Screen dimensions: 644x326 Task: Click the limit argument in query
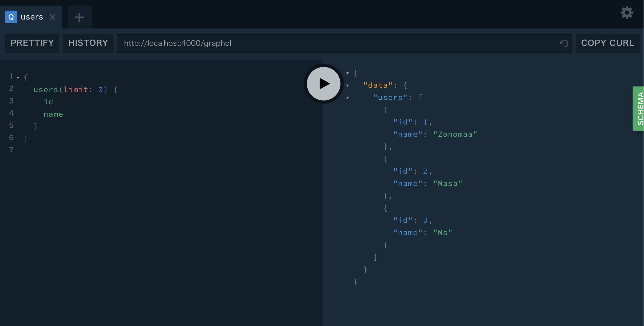[x=76, y=90]
